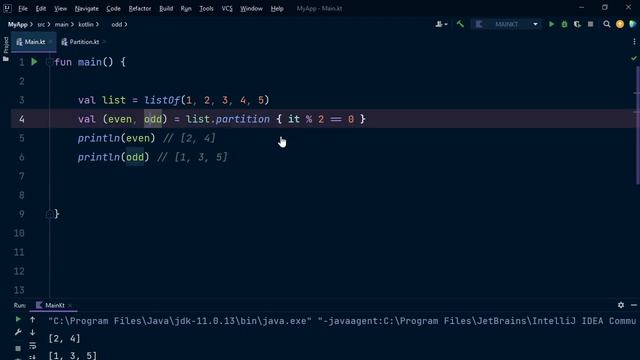Image resolution: width=640 pixels, height=360 pixels.
Task: Hide the Run panel with minus icon
Action: pyautogui.click(x=633, y=305)
